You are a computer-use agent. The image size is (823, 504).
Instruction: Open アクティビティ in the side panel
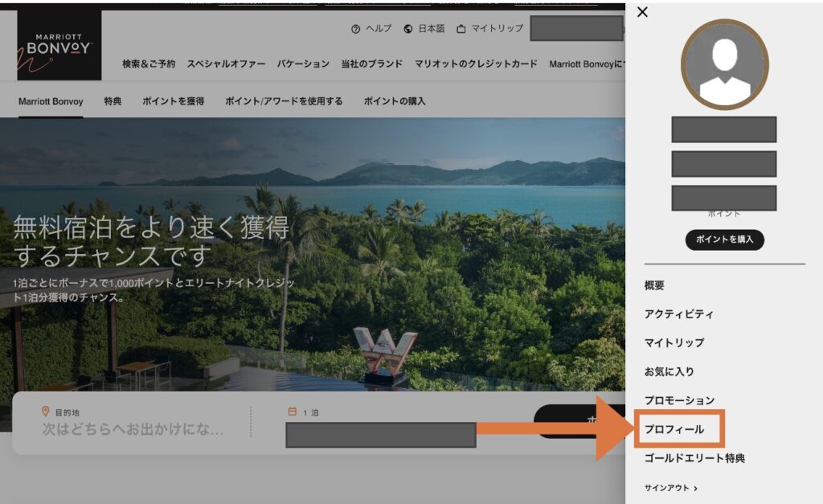coord(678,314)
